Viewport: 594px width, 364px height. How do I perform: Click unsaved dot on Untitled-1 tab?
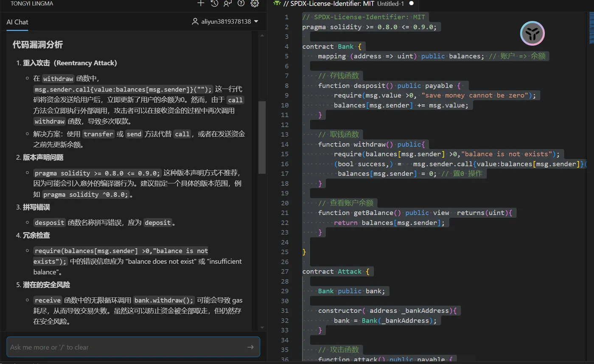[x=411, y=3]
